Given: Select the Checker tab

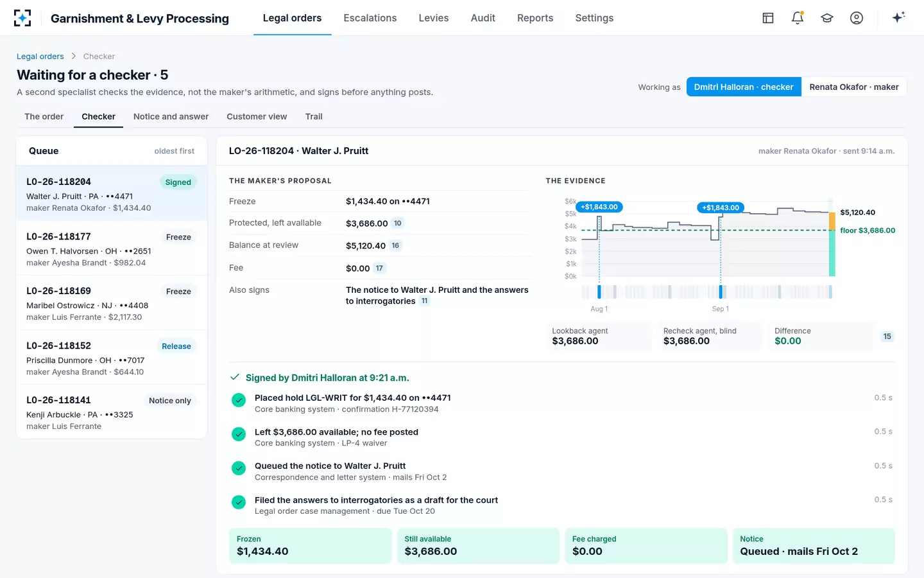Looking at the screenshot, I should pyautogui.click(x=99, y=116).
